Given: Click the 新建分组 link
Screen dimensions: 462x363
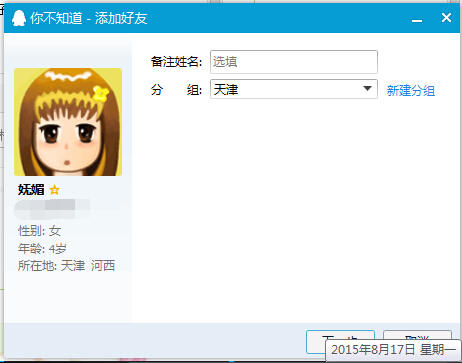Looking at the screenshot, I should tap(411, 90).
